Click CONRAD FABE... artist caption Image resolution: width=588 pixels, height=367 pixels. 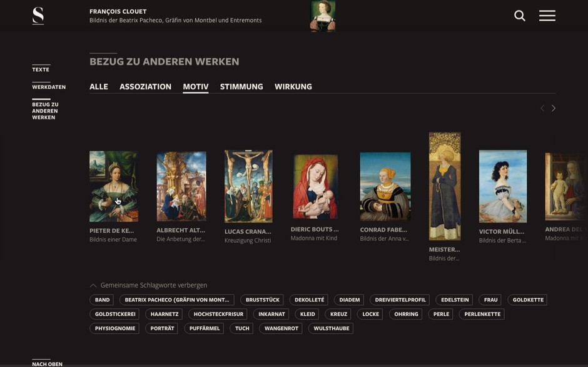click(383, 229)
